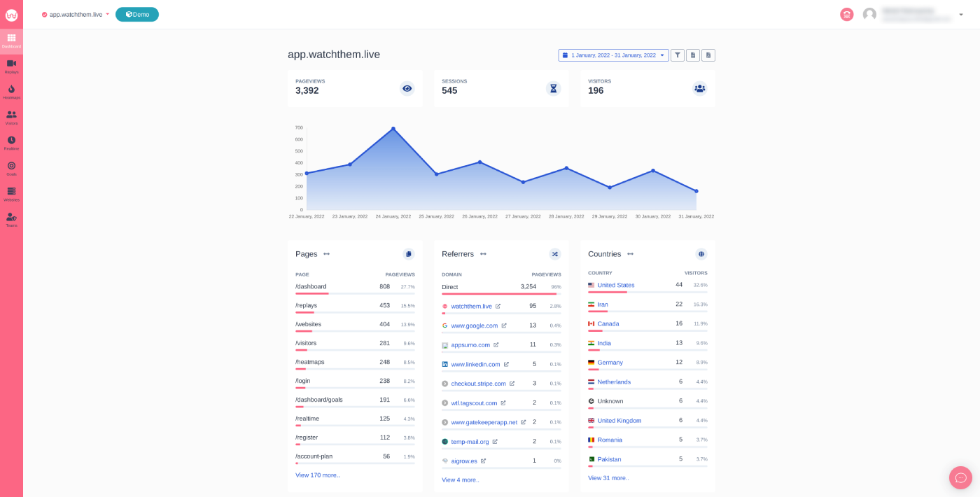Go to Visitors in the sidebar
Viewport: 980px width, 497px height.
click(x=11, y=118)
